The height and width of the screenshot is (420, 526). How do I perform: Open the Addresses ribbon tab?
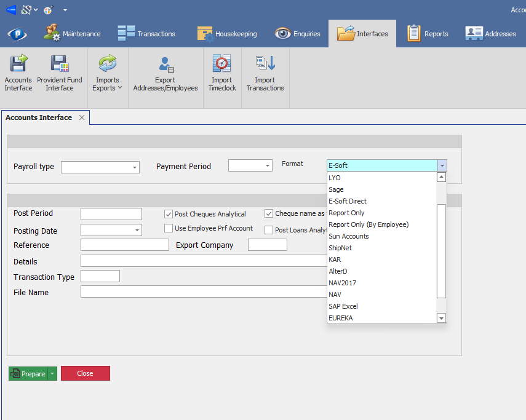(x=490, y=34)
